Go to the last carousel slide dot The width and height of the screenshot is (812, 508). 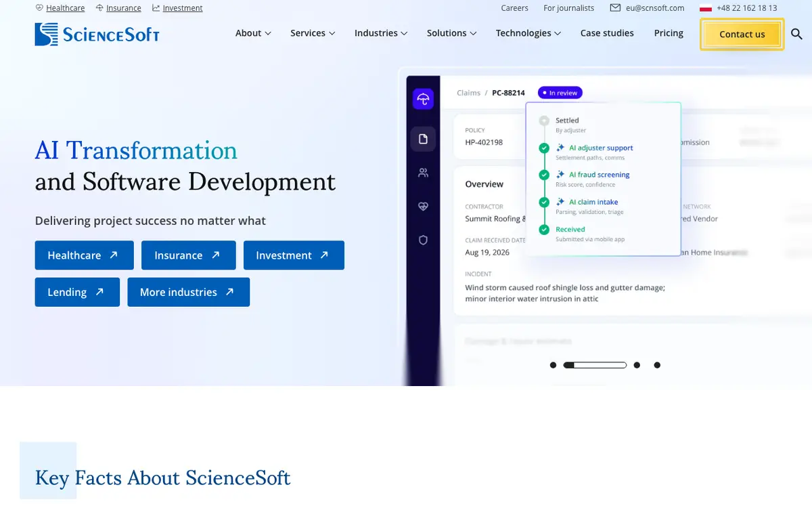[x=657, y=365]
